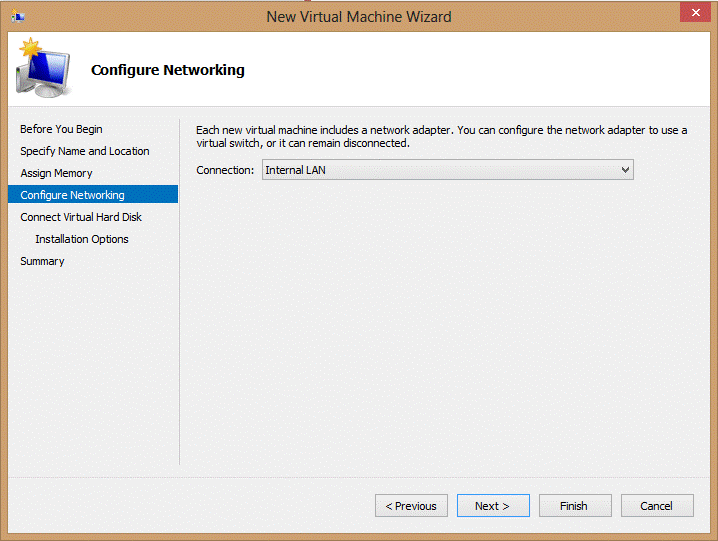The width and height of the screenshot is (718, 541).
Task: Cancel the wizard
Action: point(657,506)
